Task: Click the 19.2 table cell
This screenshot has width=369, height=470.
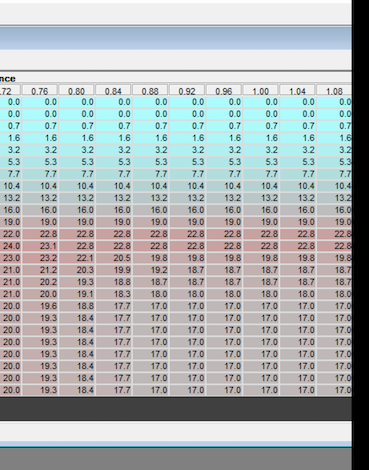Action: pyautogui.click(x=151, y=270)
